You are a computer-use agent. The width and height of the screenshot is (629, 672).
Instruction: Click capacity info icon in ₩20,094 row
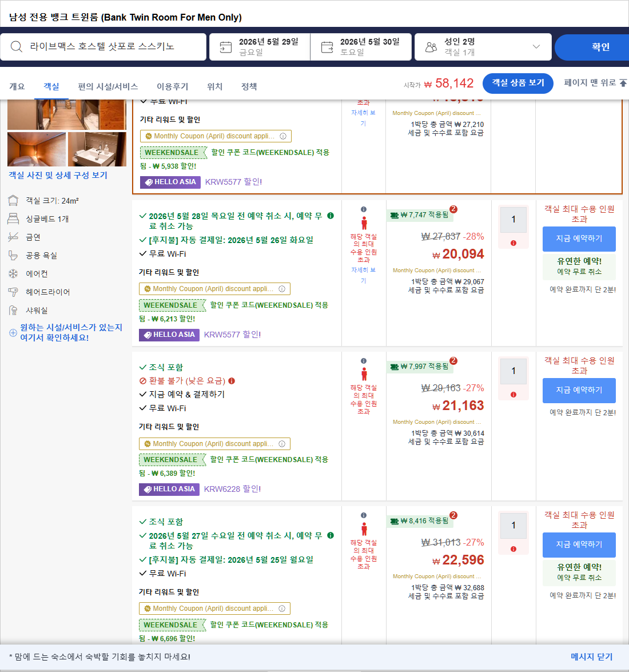[364, 209]
